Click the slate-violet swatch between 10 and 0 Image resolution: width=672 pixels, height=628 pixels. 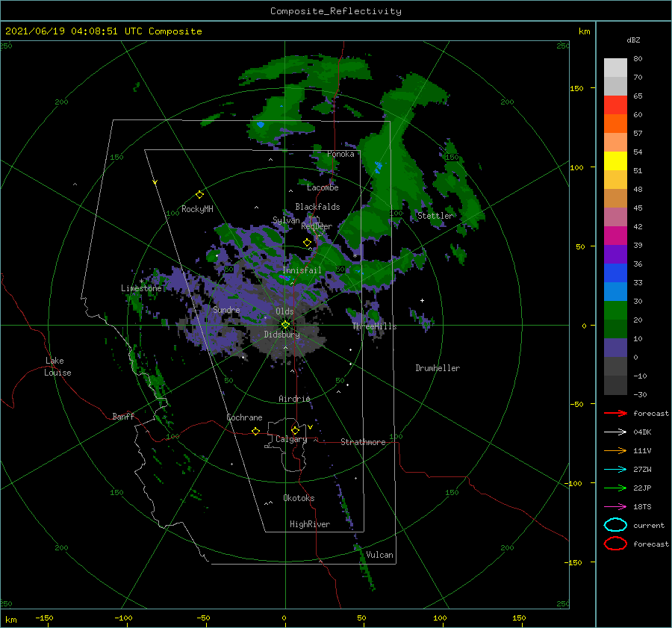tap(615, 348)
